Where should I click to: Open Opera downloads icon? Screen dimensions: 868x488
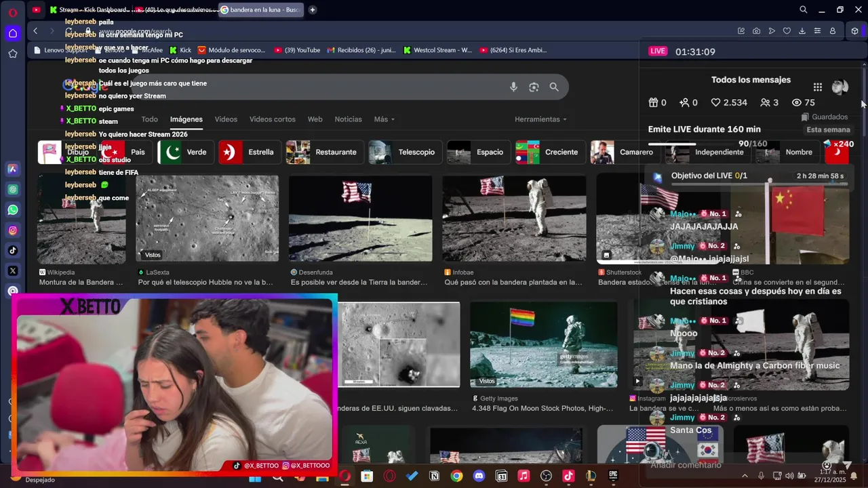[x=802, y=31]
